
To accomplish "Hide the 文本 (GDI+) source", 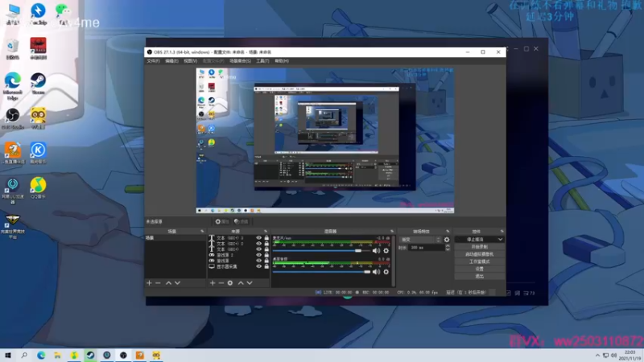I will point(258,249).
